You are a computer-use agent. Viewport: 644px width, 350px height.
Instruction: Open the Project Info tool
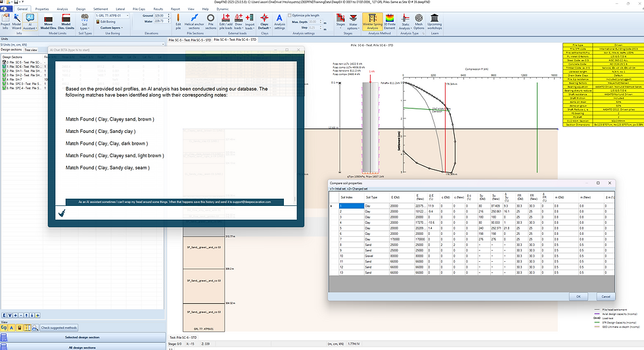[5, 22]
